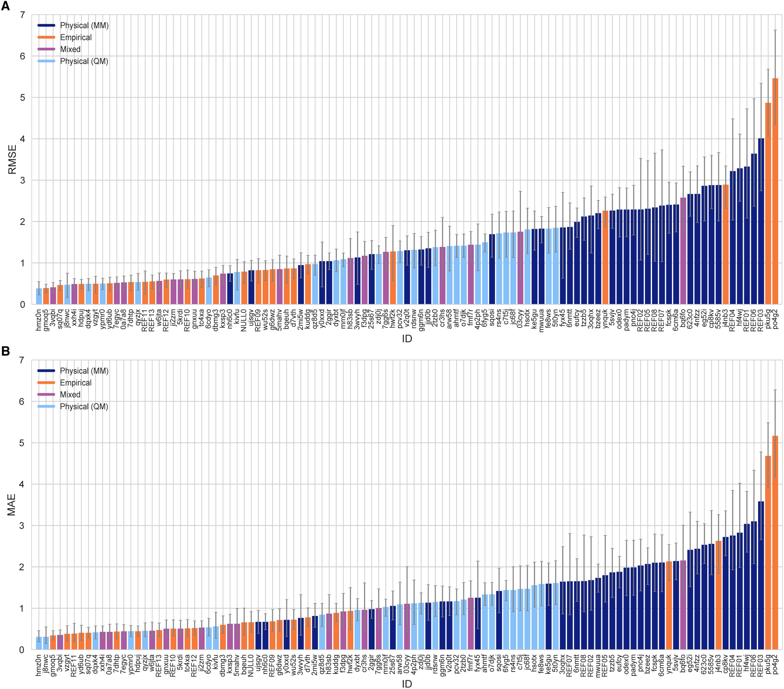Viewport: 784px width, 689px height.
Task: Click the 'RMSE' y-axis title
Action: click(12, 160)
